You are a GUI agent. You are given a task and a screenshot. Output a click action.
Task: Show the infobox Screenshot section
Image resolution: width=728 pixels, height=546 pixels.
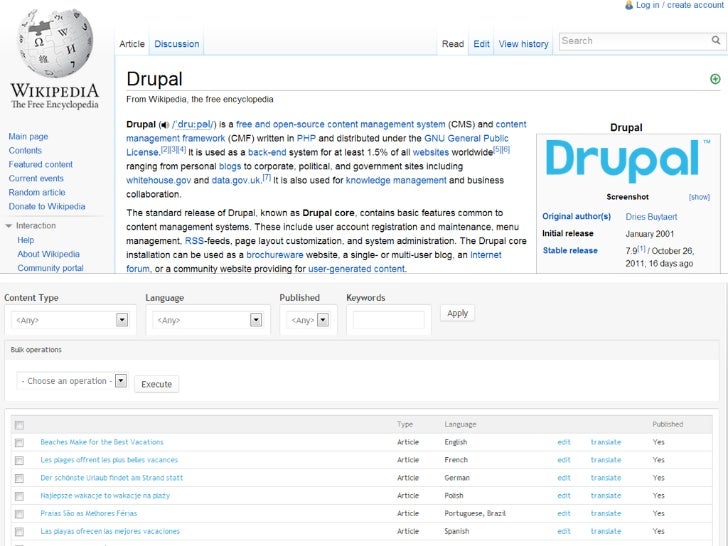coord(699,197)
